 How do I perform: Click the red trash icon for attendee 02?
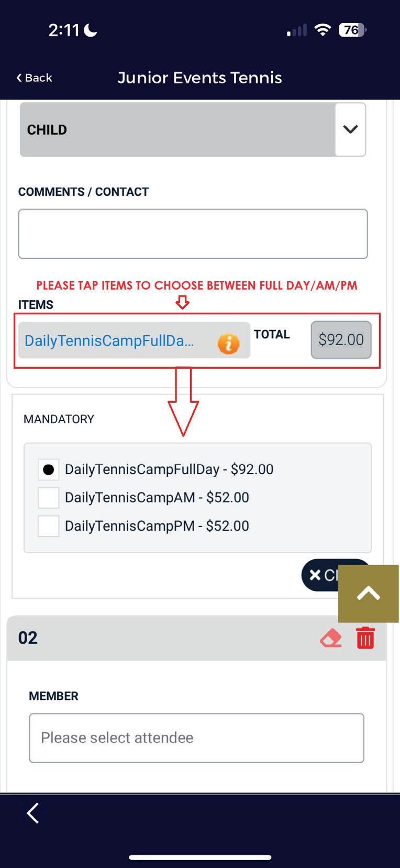pos(365,638)
